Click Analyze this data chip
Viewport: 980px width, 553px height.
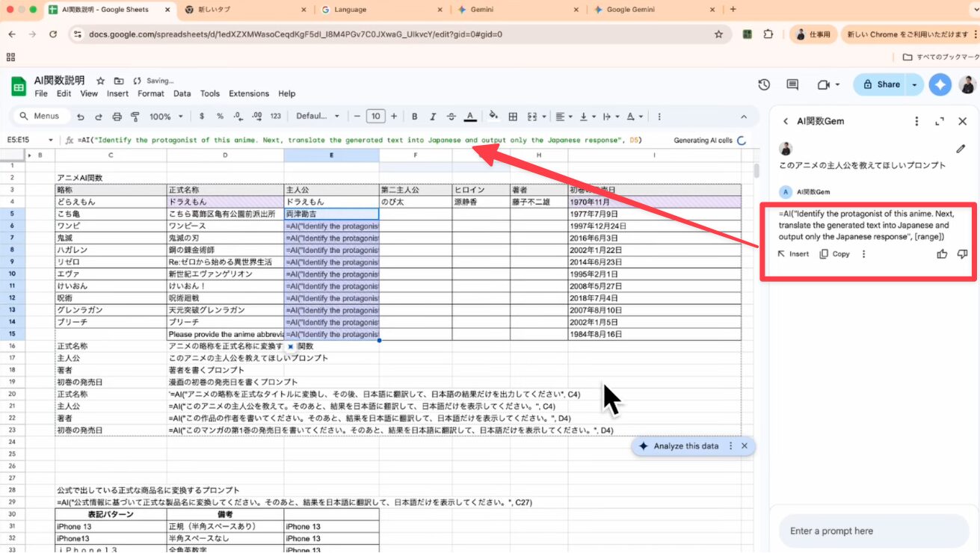(x=685, y=446)
